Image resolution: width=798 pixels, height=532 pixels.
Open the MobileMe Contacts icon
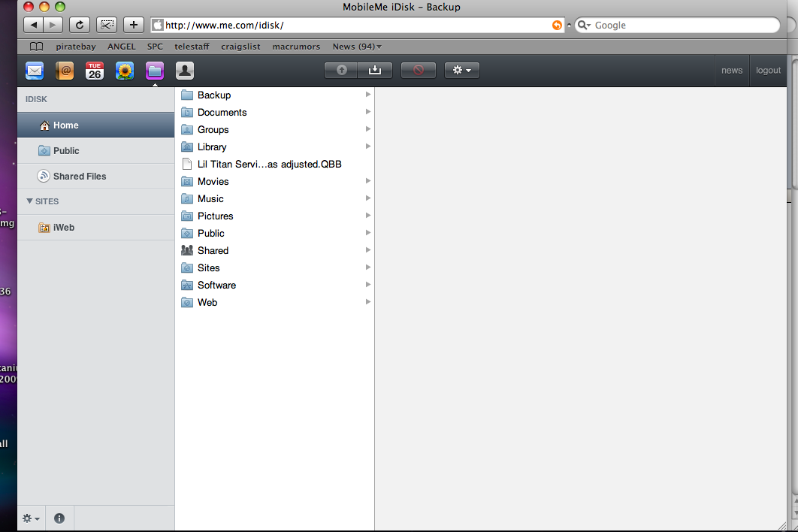point(65,71)
